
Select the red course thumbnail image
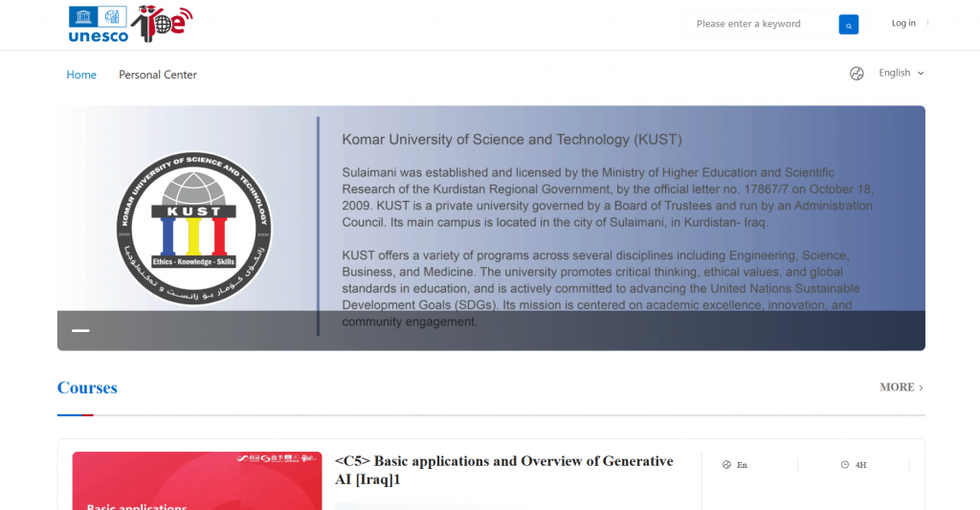197,480
